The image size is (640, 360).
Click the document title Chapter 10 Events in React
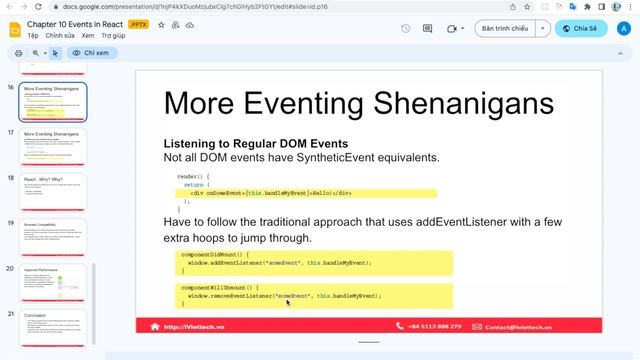[x=75, y=24]
